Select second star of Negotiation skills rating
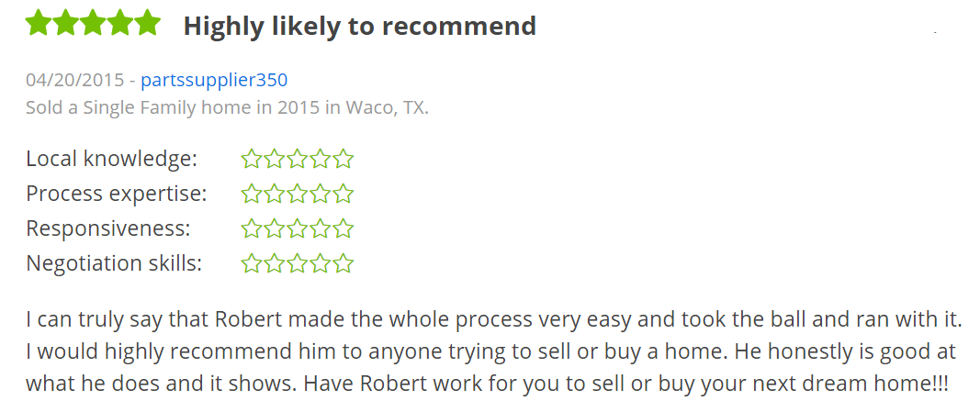The image size is (980, 412). point(275,263)
